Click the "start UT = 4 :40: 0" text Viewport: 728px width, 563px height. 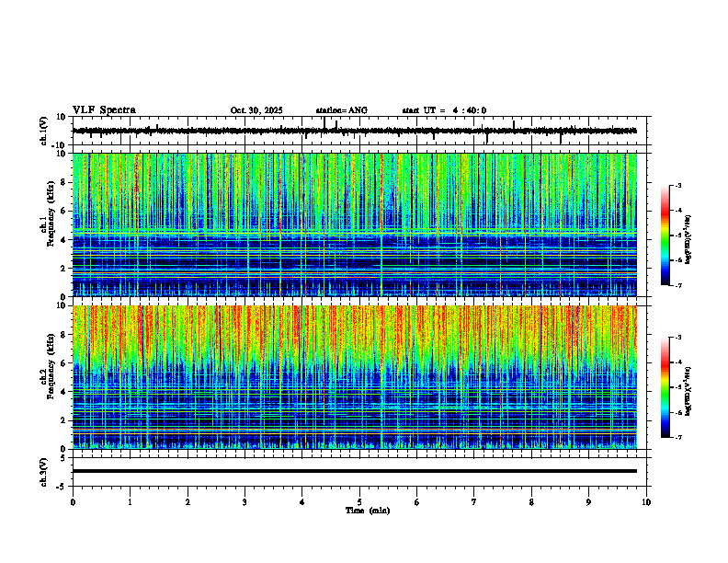click(x=444, y=110)
